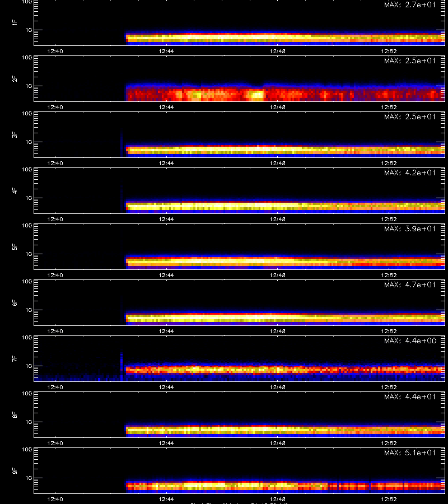Image resolution: width=448 pixels, height=504 pixels.
Task: Click the 2F panel axis label
Action: point(15,79)
